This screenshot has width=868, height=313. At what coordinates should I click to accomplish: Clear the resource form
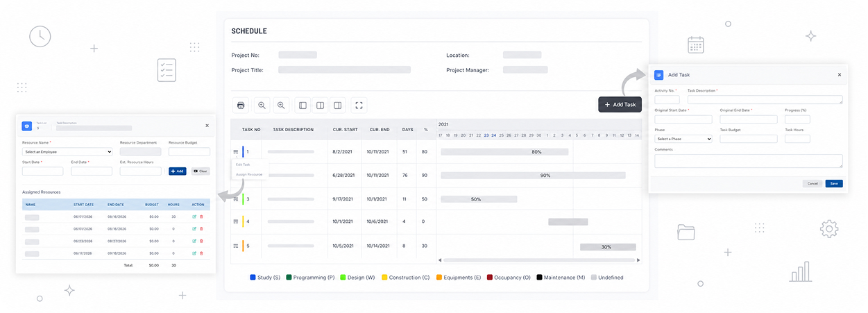[201, 171]
